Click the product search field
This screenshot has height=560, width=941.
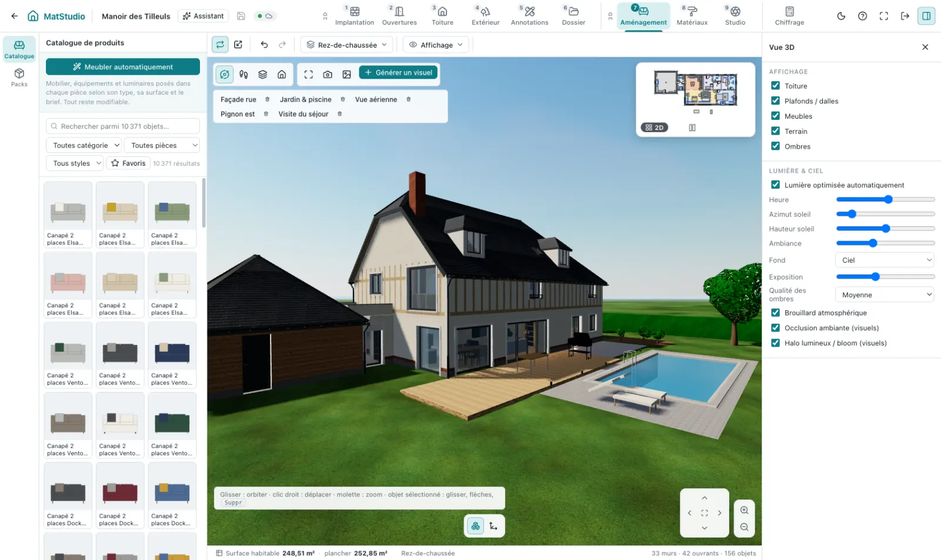coord(123,126)
